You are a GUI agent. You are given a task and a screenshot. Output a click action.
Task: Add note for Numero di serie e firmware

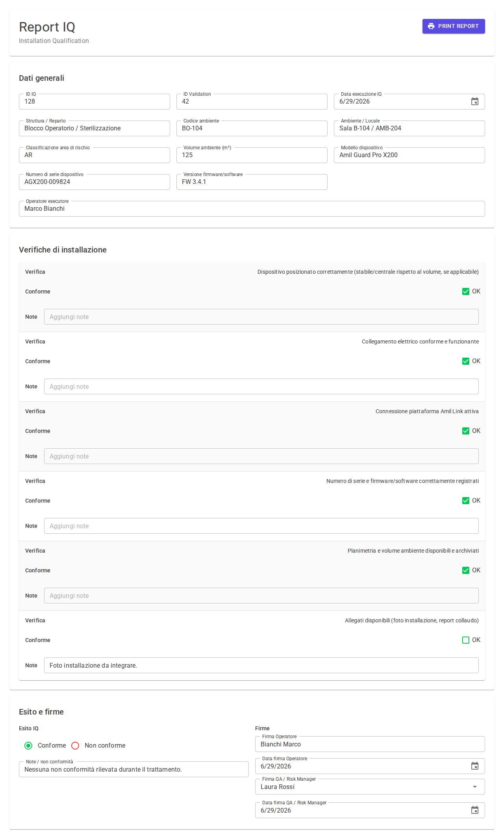point(261,526)
